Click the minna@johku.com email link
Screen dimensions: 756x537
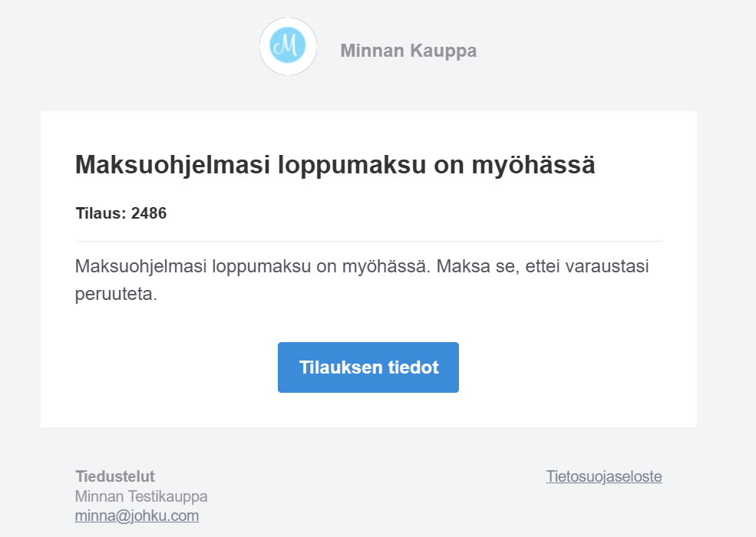(x=137, y=516)
